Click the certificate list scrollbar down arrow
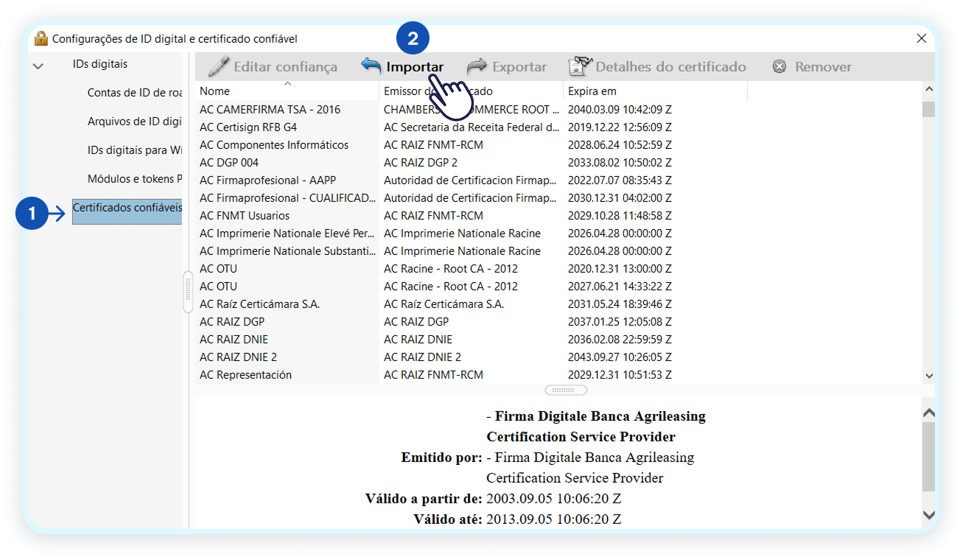 pyautogui.click(x=929, y=375)
